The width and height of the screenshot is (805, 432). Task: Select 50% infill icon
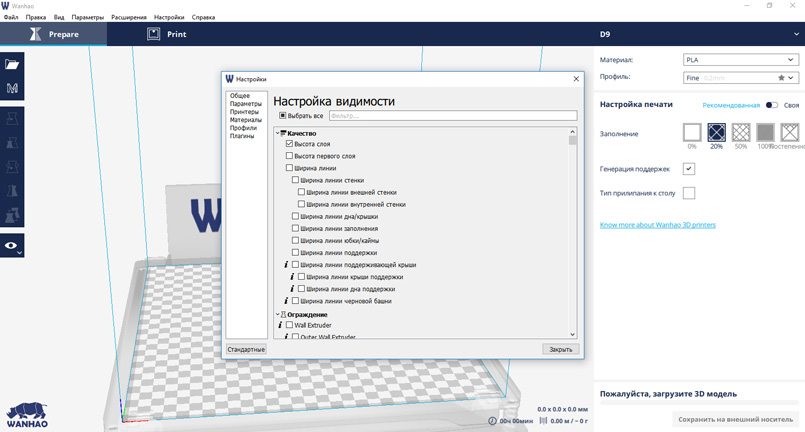pos(741,133)
